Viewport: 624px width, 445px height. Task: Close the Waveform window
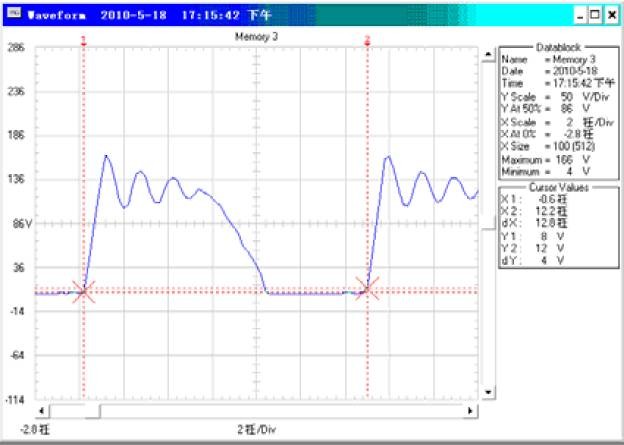611,16
